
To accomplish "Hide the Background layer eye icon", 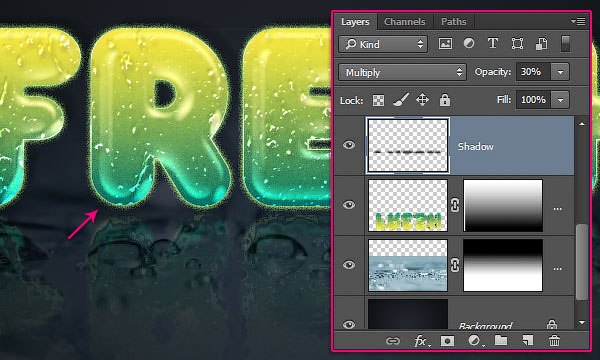I will coord(349,325).
